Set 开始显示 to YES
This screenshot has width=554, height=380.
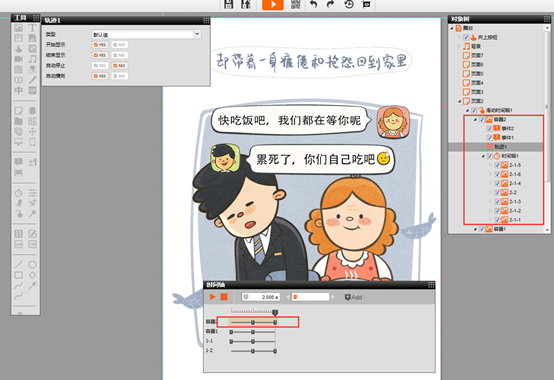[x=100, y=45]
